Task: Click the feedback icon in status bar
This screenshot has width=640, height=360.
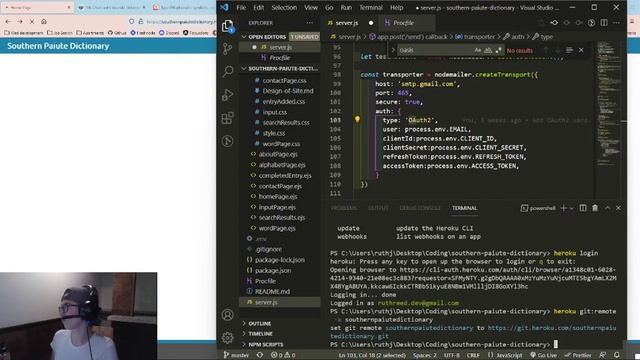Action: pyautogui.click(x=603, y=355)
